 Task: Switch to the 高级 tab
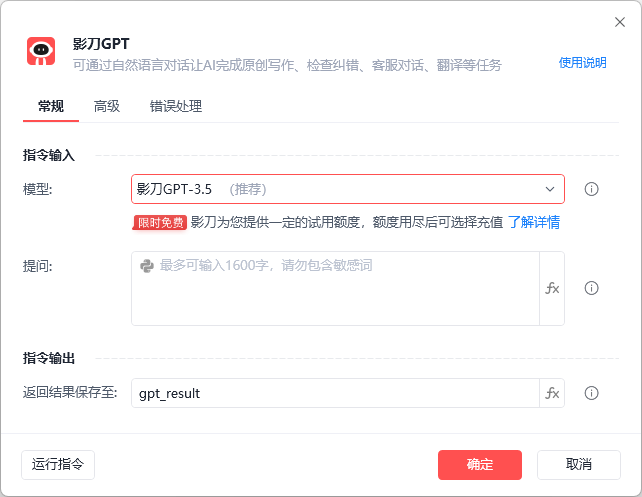pos(106,106)
